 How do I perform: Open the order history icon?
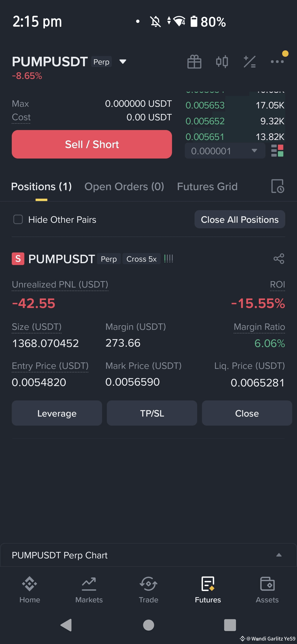click(278, 186)
